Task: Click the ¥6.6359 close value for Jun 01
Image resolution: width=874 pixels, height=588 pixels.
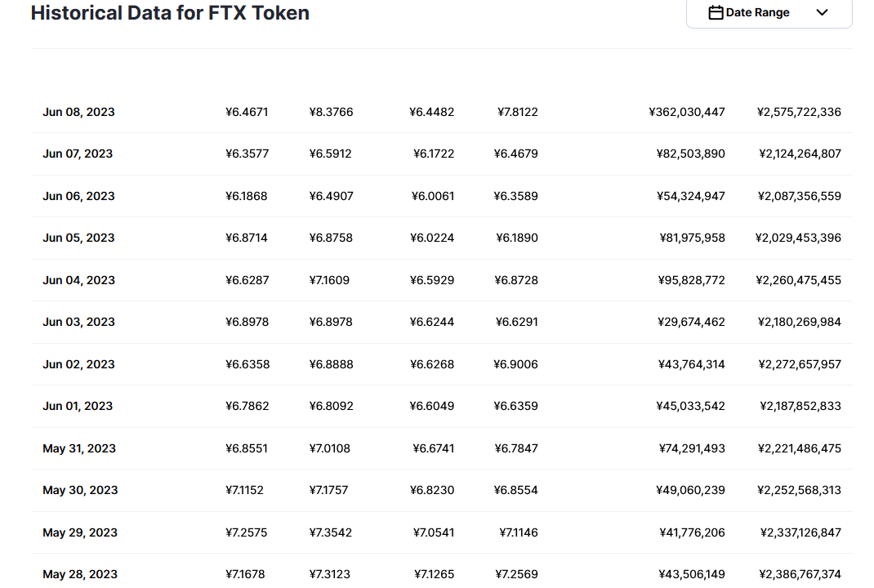Action: tap(515, 407)
